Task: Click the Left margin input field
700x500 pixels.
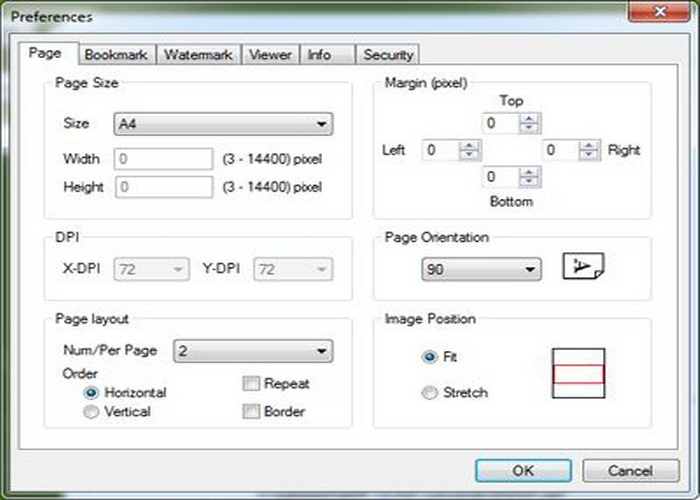Action: 441,150
